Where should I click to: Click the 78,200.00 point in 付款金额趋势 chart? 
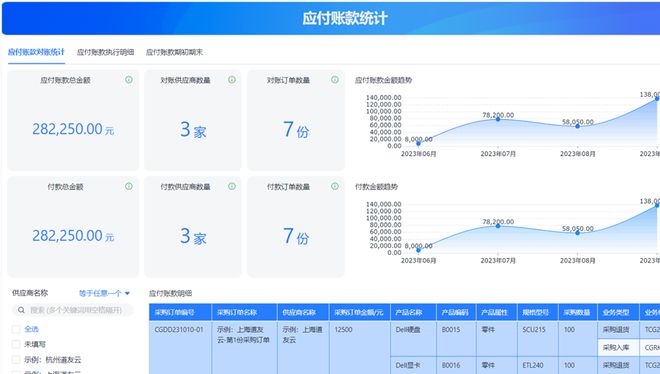498,226
